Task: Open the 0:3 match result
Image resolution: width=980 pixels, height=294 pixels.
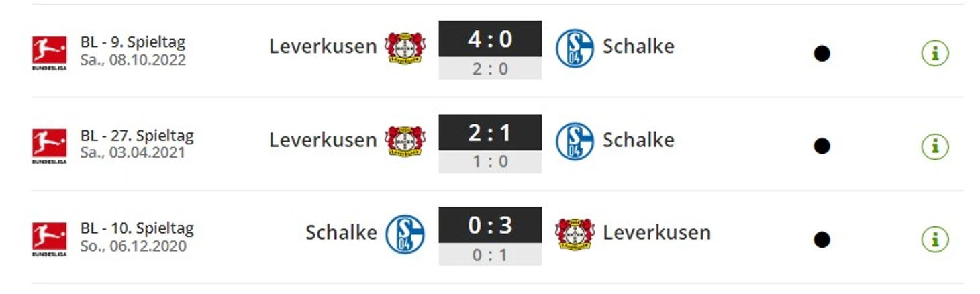Action: pyautogui.click(x=490, y=236)
